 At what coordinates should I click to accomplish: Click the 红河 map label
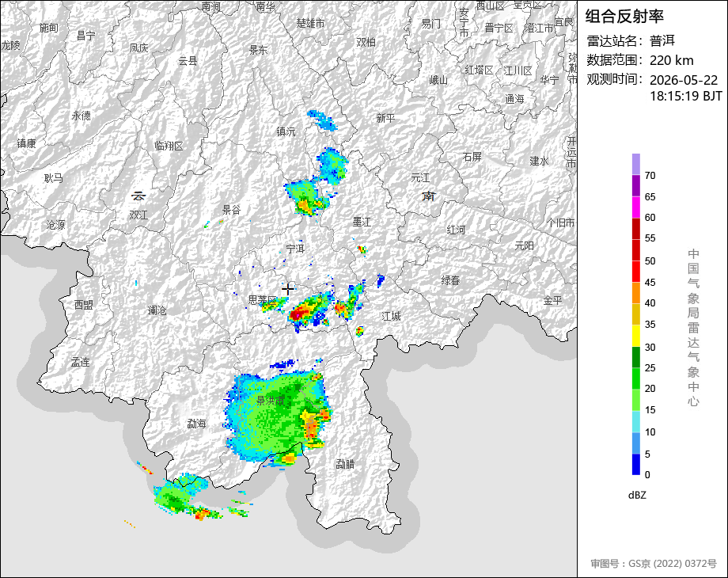tap(456, 230)
